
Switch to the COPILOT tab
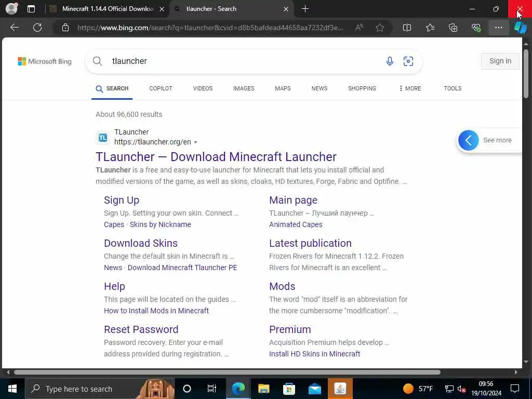161,88
